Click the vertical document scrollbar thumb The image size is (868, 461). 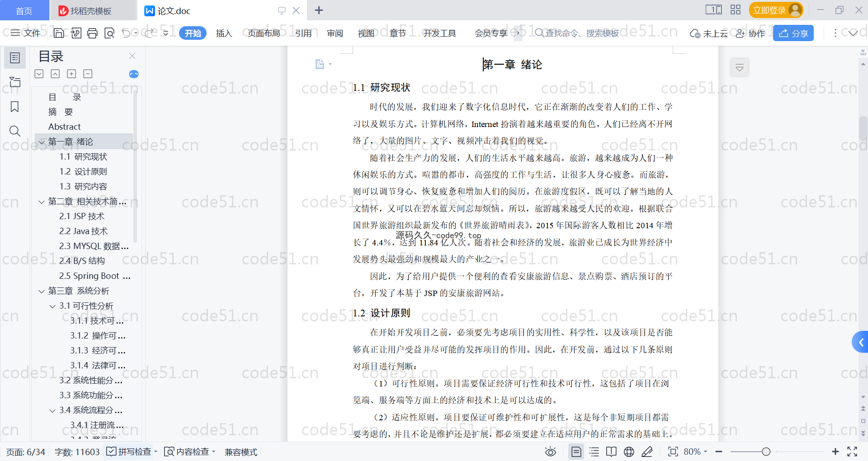863,128
